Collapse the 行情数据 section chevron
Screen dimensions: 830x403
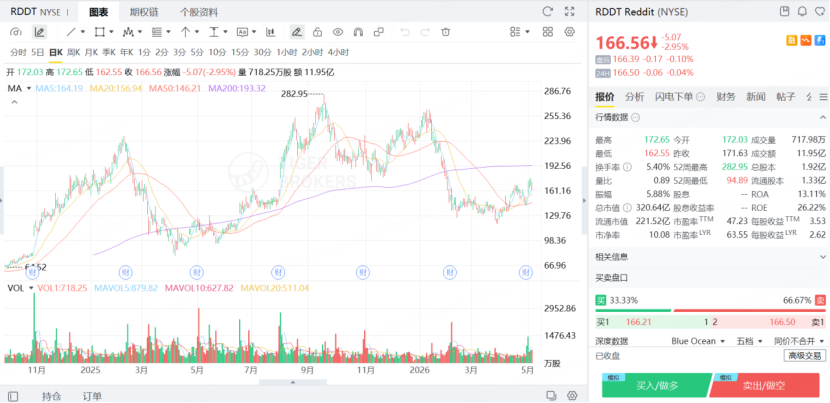click(823, 117)
